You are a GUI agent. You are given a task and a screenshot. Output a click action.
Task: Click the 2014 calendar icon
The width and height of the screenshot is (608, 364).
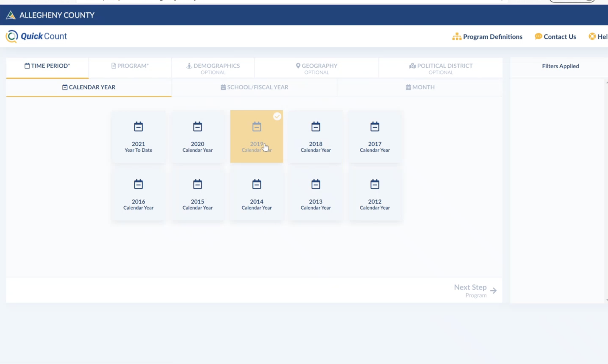[257, 184]
